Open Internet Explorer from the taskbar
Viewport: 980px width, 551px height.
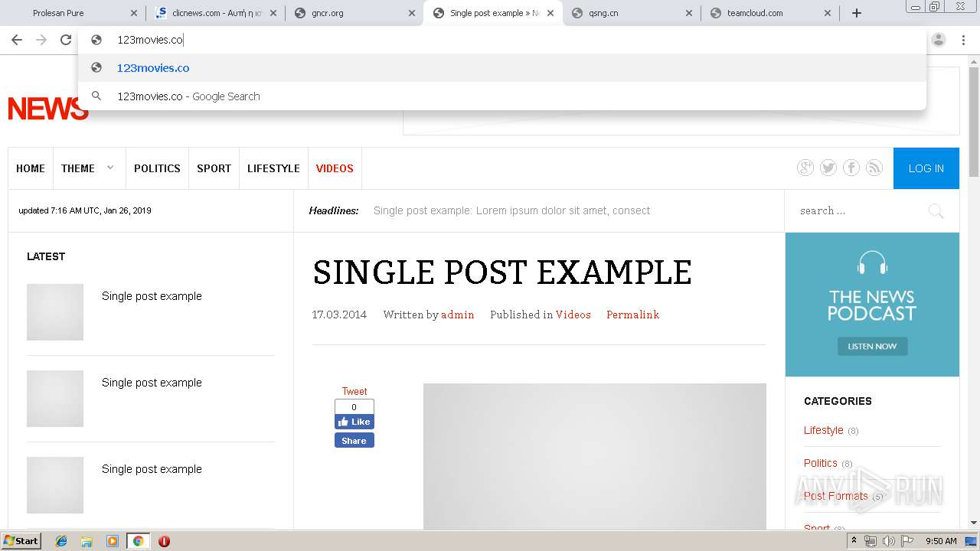(61, 541)
